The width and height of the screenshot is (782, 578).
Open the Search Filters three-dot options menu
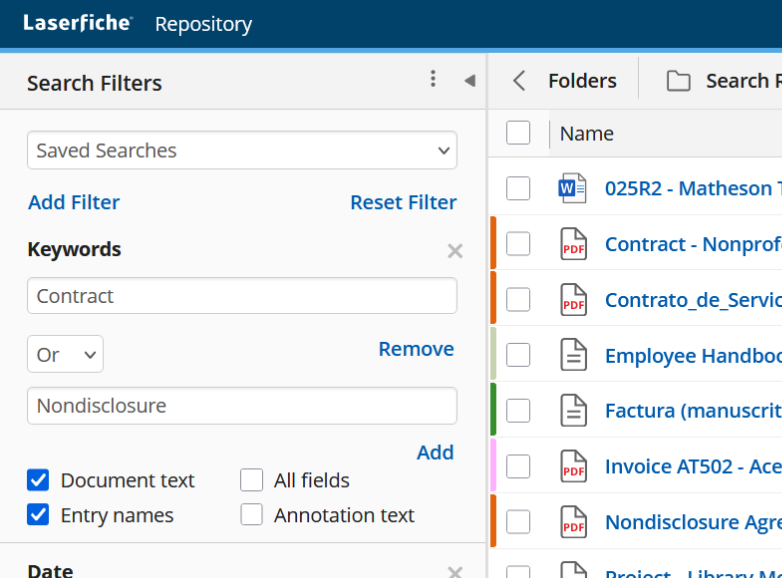tap(433, 79)
